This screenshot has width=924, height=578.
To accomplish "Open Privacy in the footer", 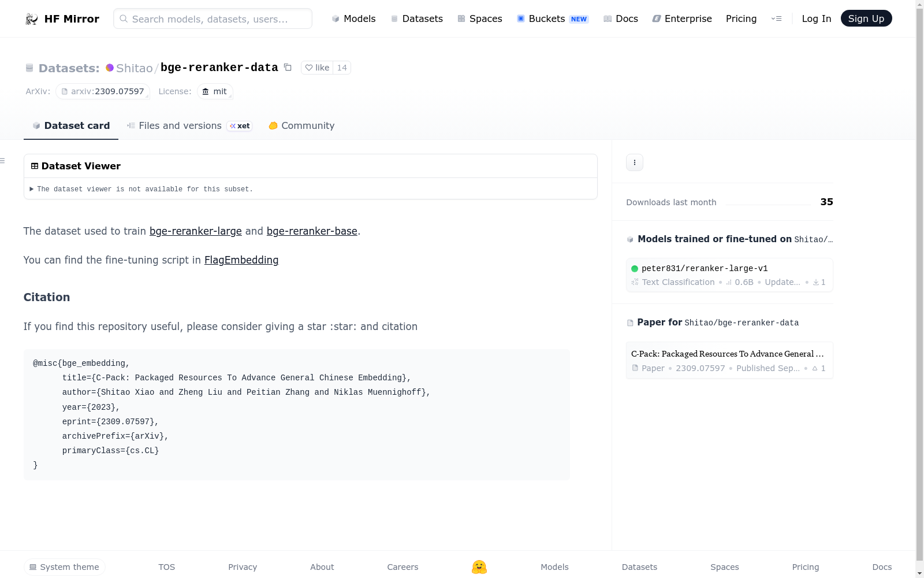I will pos(243,567).
